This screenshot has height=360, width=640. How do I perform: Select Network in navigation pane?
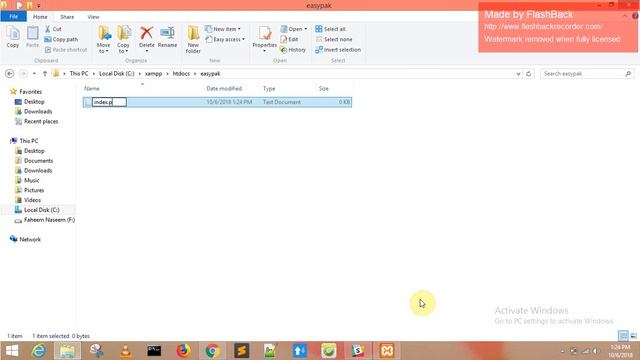(x=30, y=240)
